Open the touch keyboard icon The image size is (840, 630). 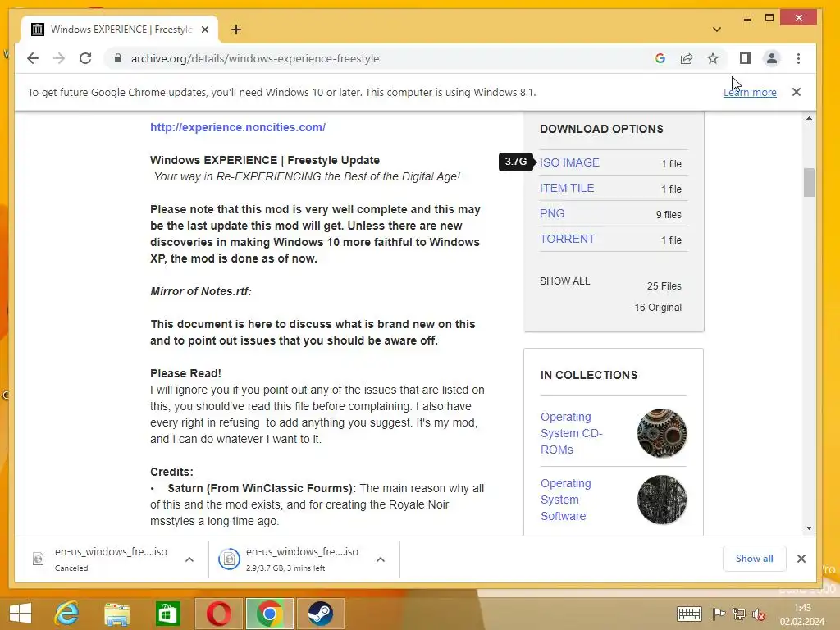pos(689,614)
